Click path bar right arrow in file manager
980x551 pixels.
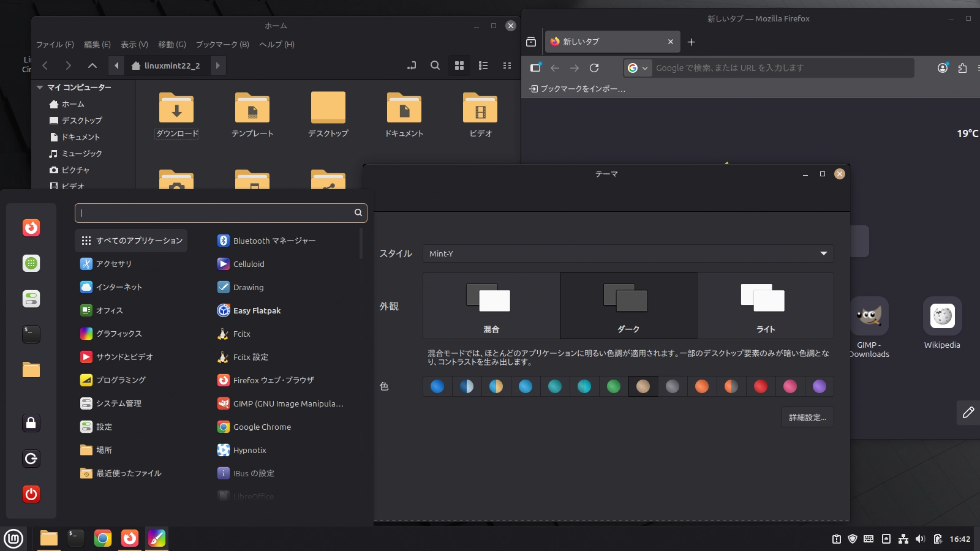click(217, 66)
